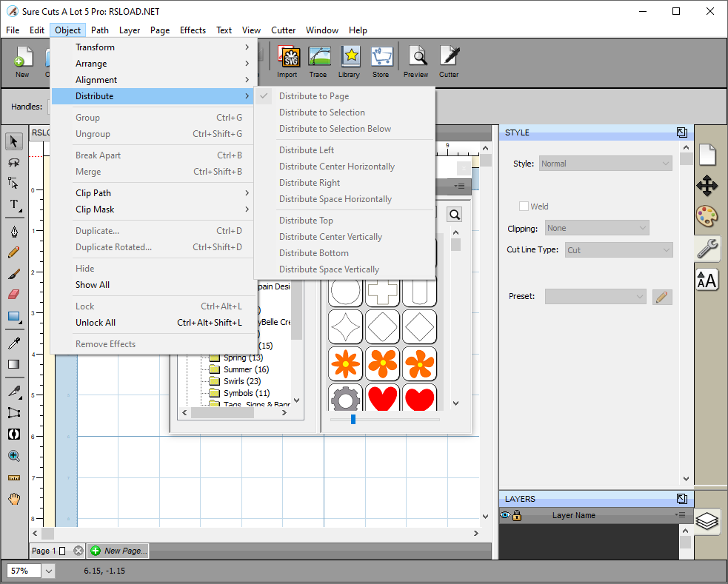The height and width of the screenshot is (584, 728).
Task: Open the Preset dropdown
Action: click(595, 296)
